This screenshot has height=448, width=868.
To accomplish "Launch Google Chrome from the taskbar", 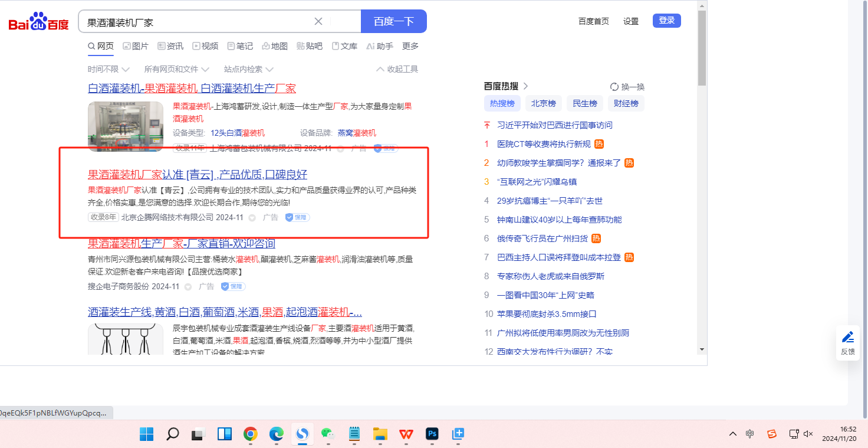I will click(250, 434).
